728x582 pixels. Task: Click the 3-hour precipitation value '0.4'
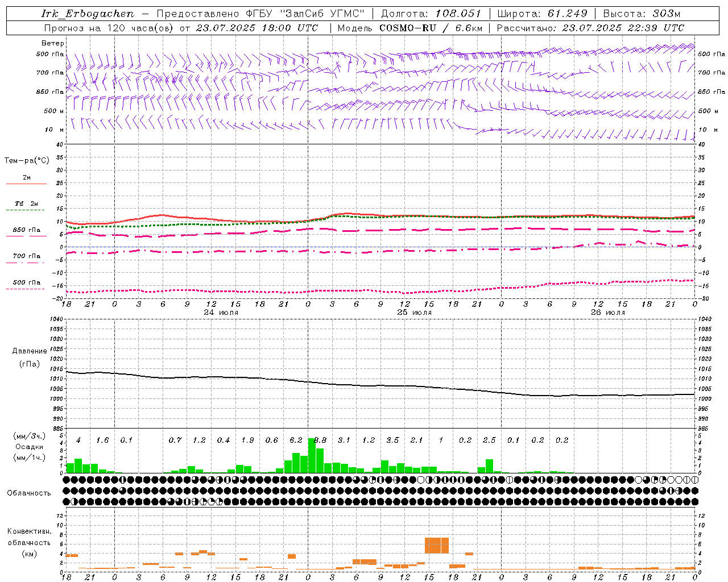[224, 440]
